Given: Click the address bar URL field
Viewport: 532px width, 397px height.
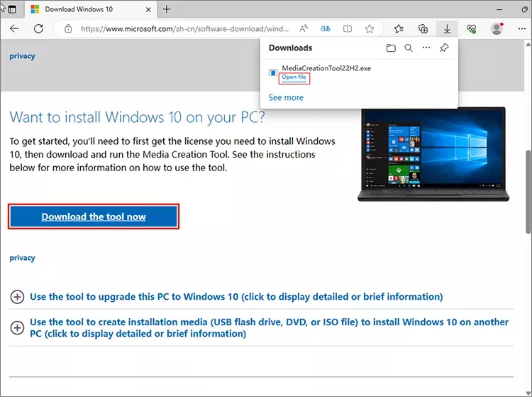Looking at the screenshot, I should pyautogui.click(x=184, y=29).
